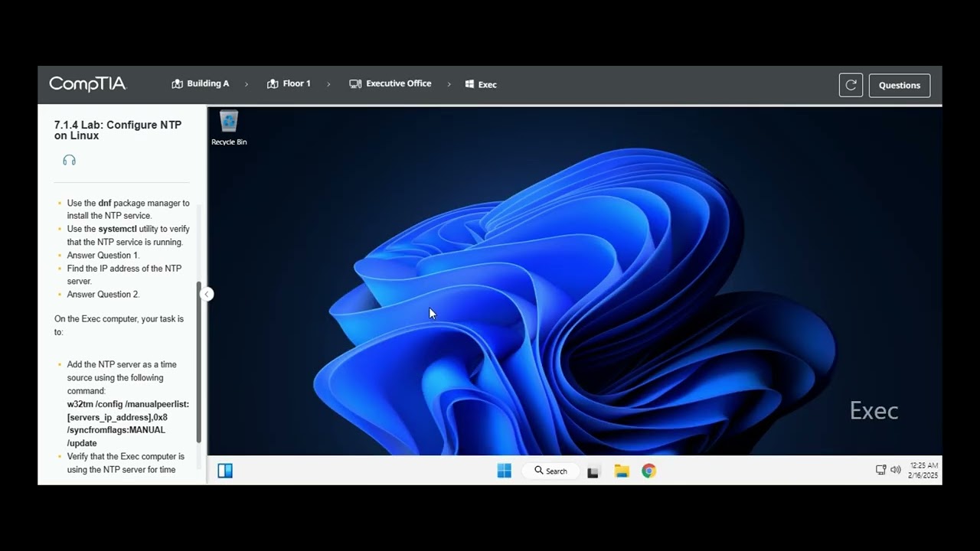Screen dimensions: 980x551
Task: Click "Add the NTP server as a time source" instruction
Action: tap(122, 377)
